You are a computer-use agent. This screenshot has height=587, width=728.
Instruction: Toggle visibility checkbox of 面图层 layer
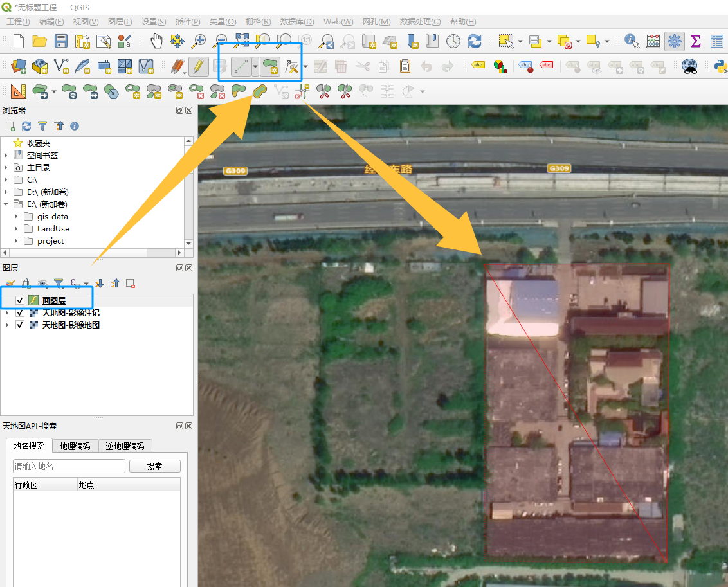[x=20, y=300]
